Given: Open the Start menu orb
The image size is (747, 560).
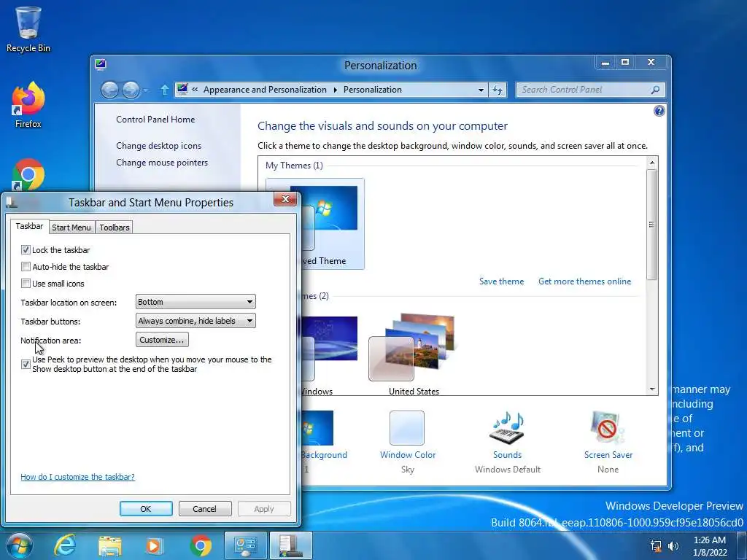Looking at the screenshot, I should tap(20, 545).
